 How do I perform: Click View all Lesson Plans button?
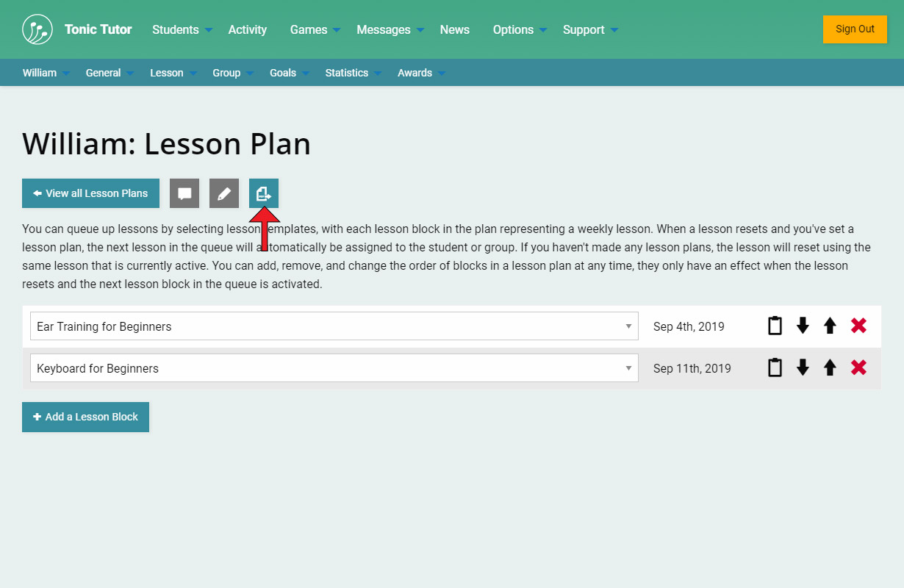(90, 193)
